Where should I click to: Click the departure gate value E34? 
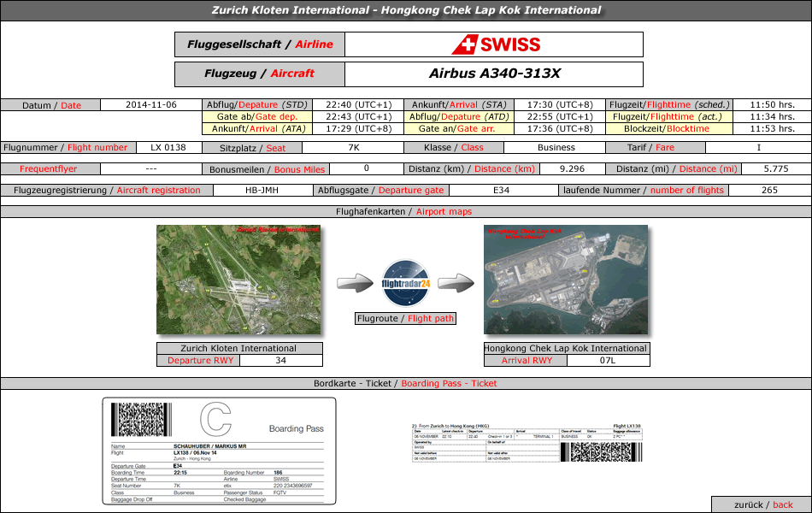coord(501,190)
